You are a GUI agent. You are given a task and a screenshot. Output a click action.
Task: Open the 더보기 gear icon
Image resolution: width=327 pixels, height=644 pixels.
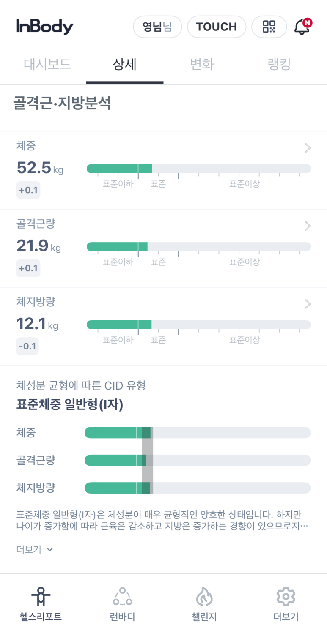(x=286, y=597)
